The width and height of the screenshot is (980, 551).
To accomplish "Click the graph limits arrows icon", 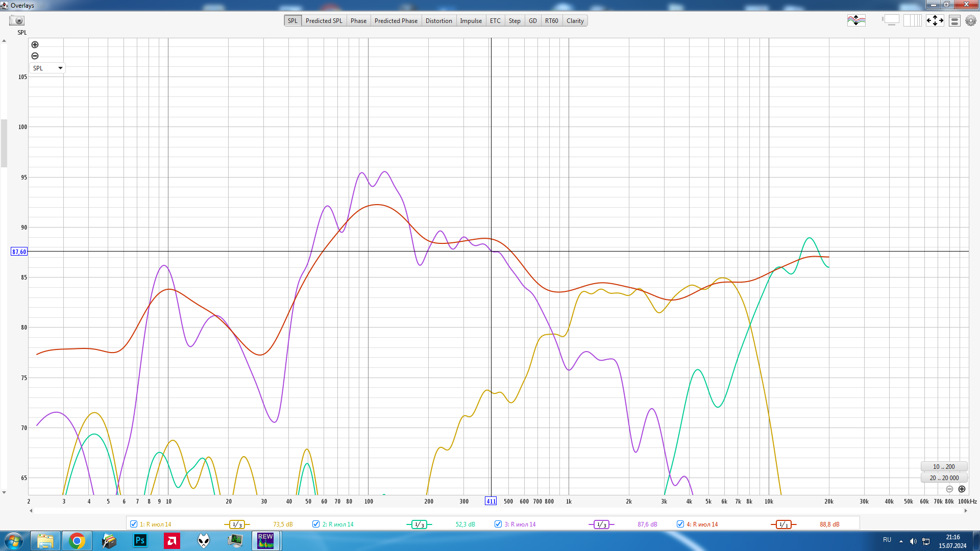I will (x=935, y=21).
